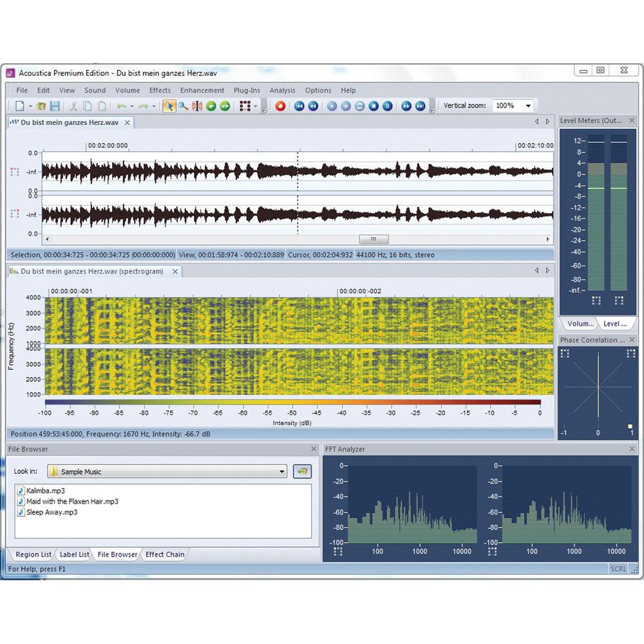Image resolution: width=644 pixels, height=644 pixels.
Task: Switch to the Effect Chain tab
Action: pos(164,554)
